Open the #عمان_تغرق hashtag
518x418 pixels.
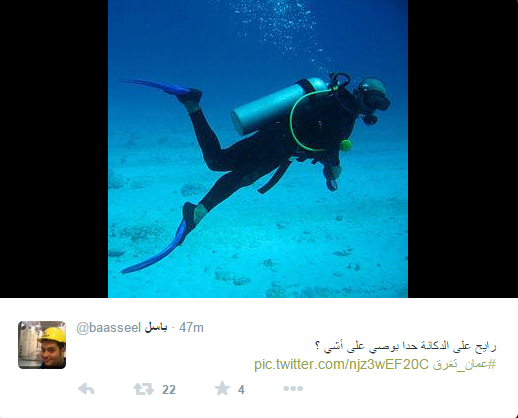(x=464, y=365)
